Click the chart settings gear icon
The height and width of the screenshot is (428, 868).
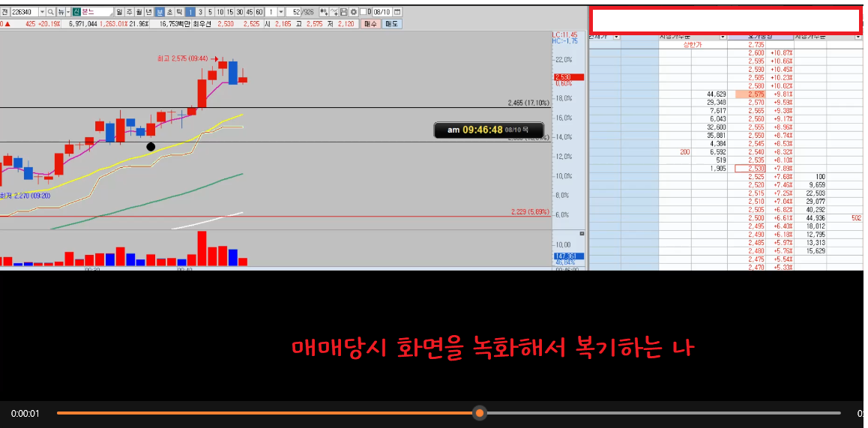click(354, 12)
